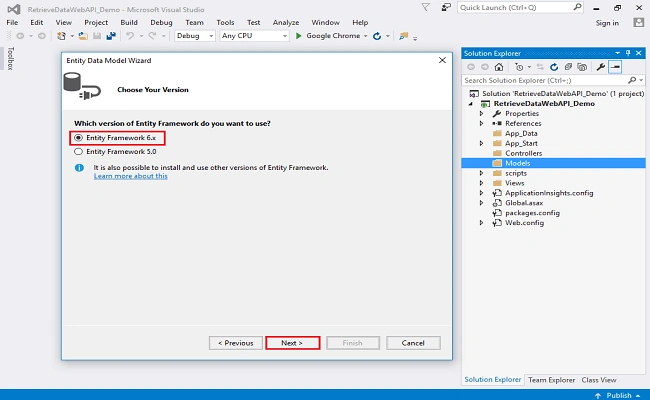650x400 pixels.
Task: Open the Edit menu
Action: pos(36,22)
